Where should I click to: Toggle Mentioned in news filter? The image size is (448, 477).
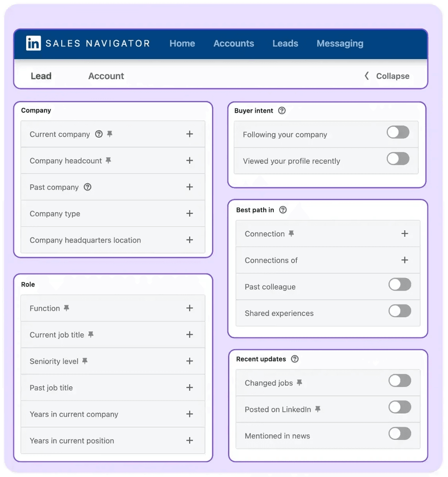(x=400, y=434)
